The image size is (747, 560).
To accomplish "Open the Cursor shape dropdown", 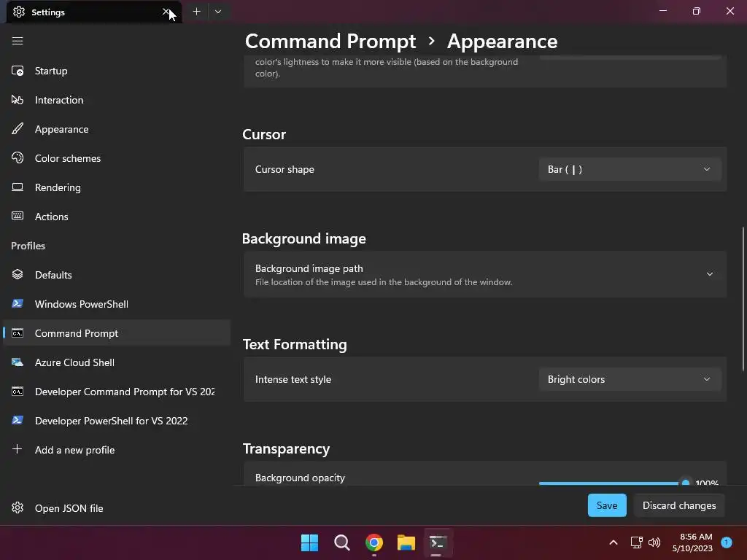I will [630, 169].
